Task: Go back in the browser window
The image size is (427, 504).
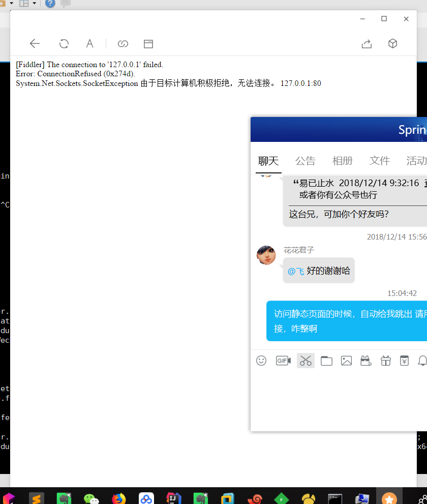Action: pyautogui.click(x=35, y=43)
